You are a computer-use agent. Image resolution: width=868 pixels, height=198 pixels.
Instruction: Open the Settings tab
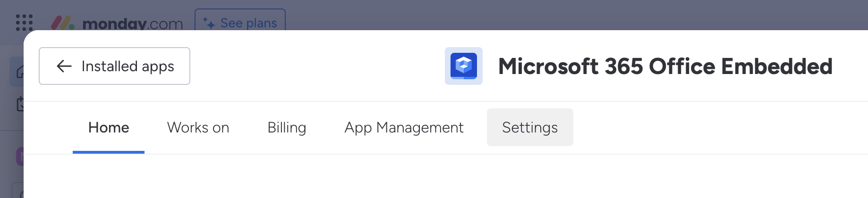click(530, 128)
